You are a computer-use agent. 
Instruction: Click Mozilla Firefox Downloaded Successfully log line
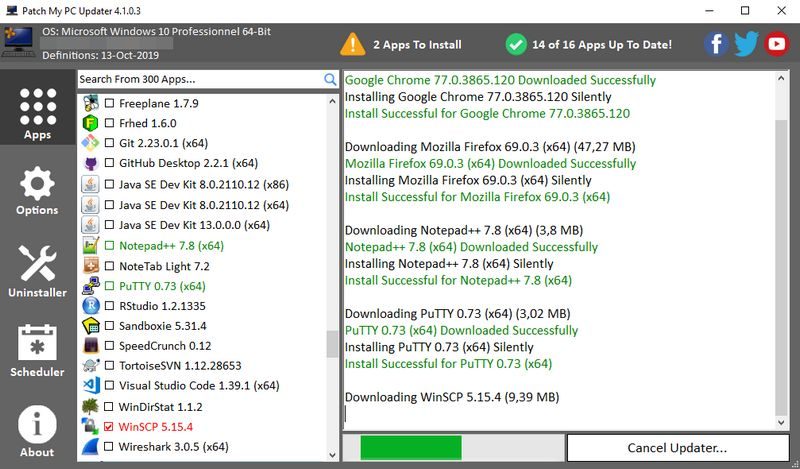click(490, 163)
